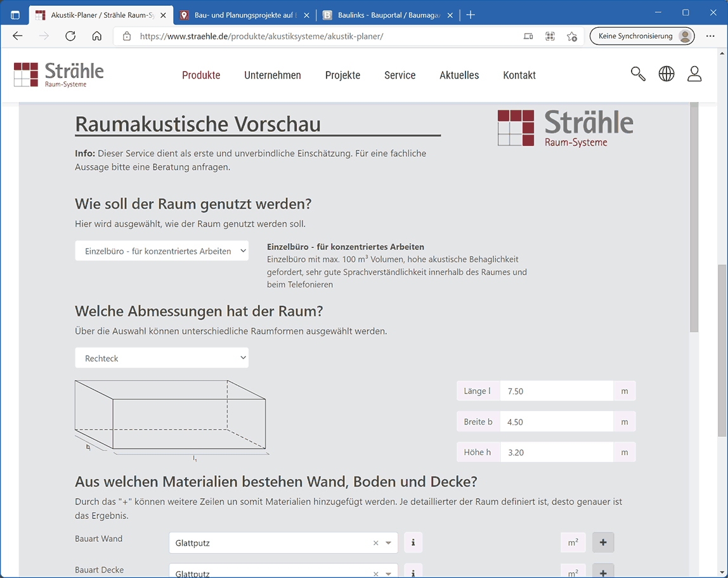Viewport: 728px width, 578px height.
Task: Close the Bau- und Planungsprojekte tab
Action: [306, 15]
